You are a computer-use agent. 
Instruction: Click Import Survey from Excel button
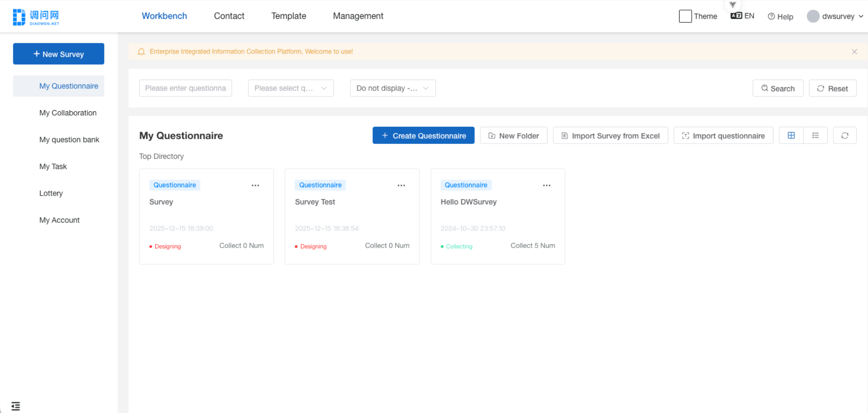click(610, 136)
